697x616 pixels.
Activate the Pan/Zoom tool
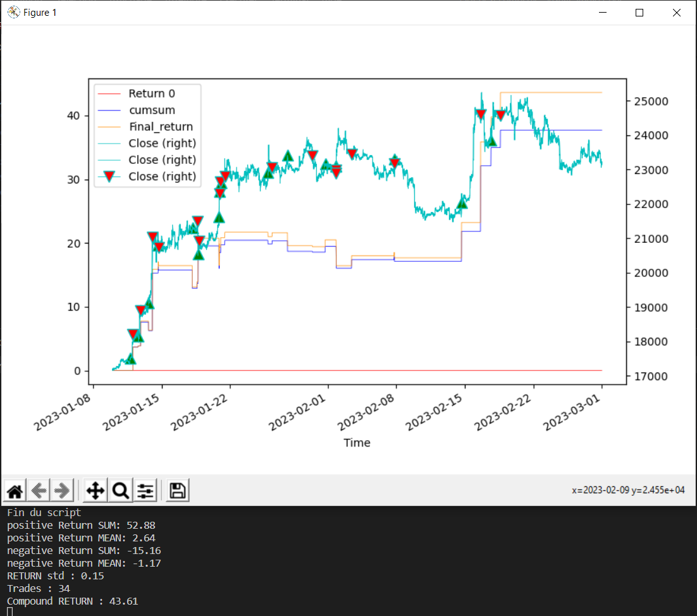pos(95,490)
